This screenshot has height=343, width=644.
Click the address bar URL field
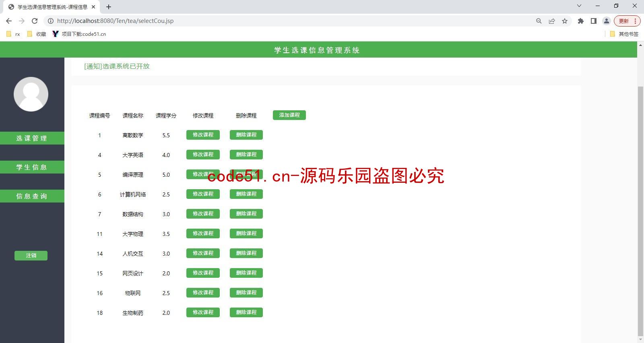(x=290, y=21)
